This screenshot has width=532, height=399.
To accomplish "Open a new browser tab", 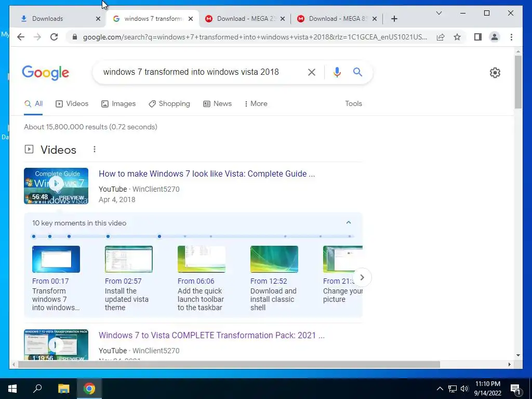I will click(x=394, y=19).
